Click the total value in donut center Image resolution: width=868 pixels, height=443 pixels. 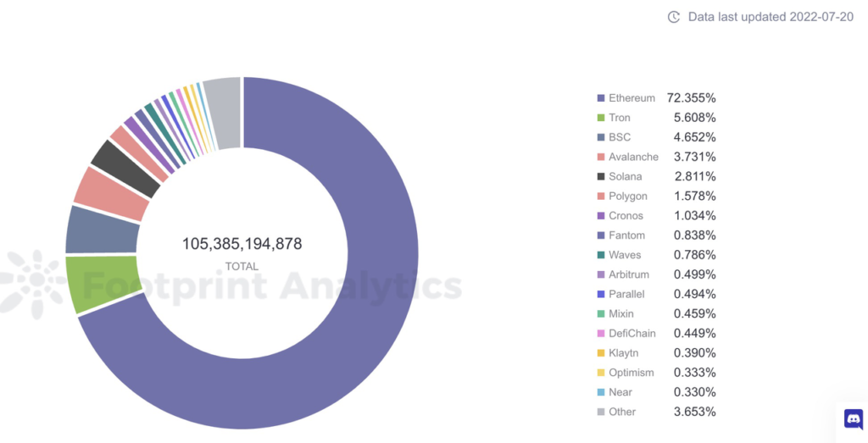click(242, 244)
